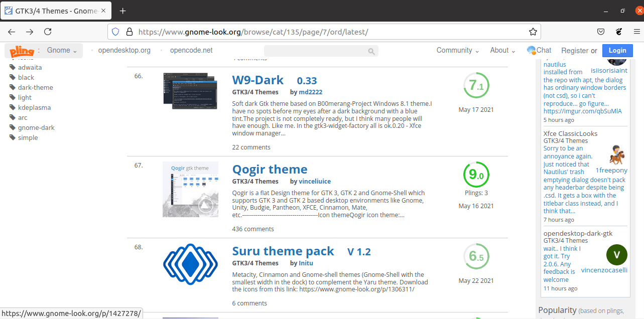Open W9-Dark preview thumbnail
Image resolution: width=644 pixels, height=319 pixels.
(x=190, y=91)
